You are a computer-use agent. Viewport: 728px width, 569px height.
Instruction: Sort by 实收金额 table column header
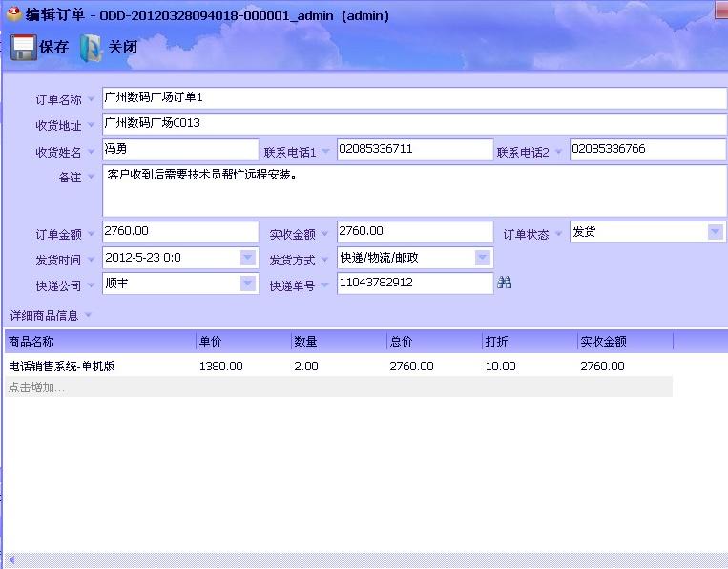coord(625,342)
